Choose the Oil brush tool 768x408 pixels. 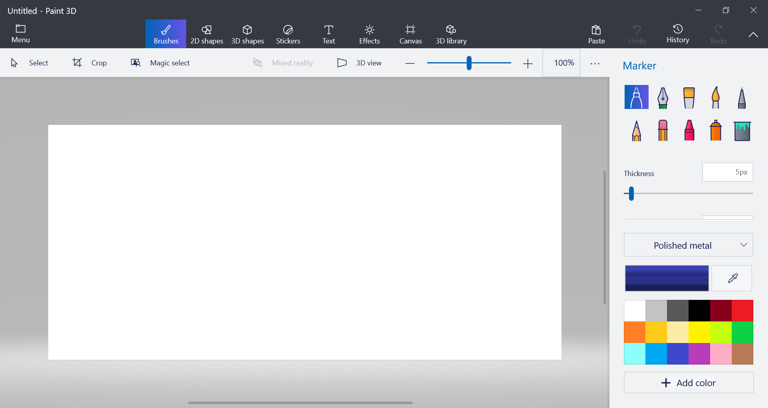(689, 97)
